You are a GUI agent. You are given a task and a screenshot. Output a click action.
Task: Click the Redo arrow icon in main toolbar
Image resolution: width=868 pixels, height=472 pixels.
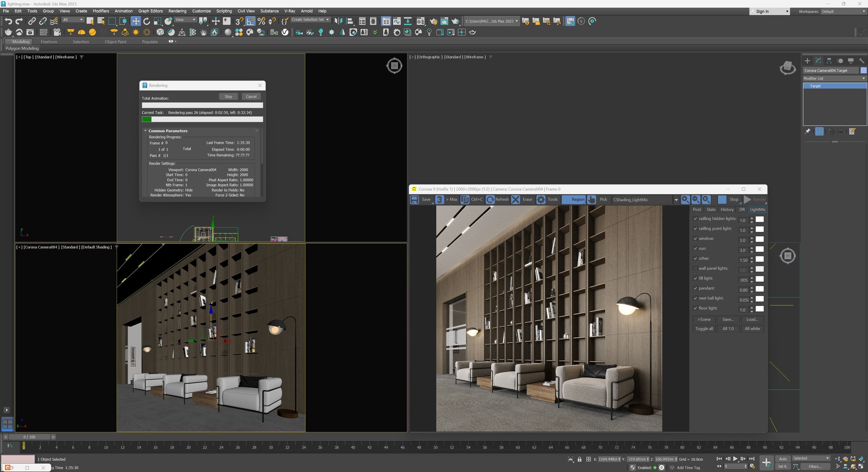19,21
